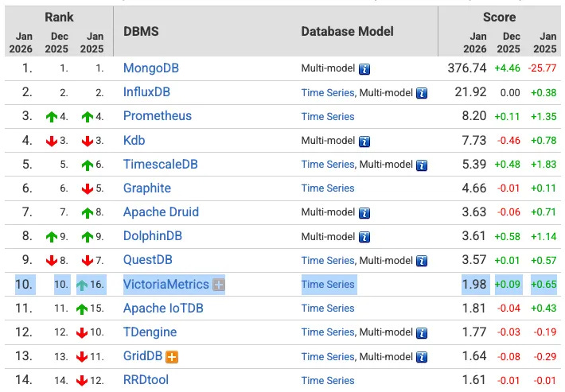Click the orange plus icon beside GridDB
The image size is (565, 392).
pos(171,357)
